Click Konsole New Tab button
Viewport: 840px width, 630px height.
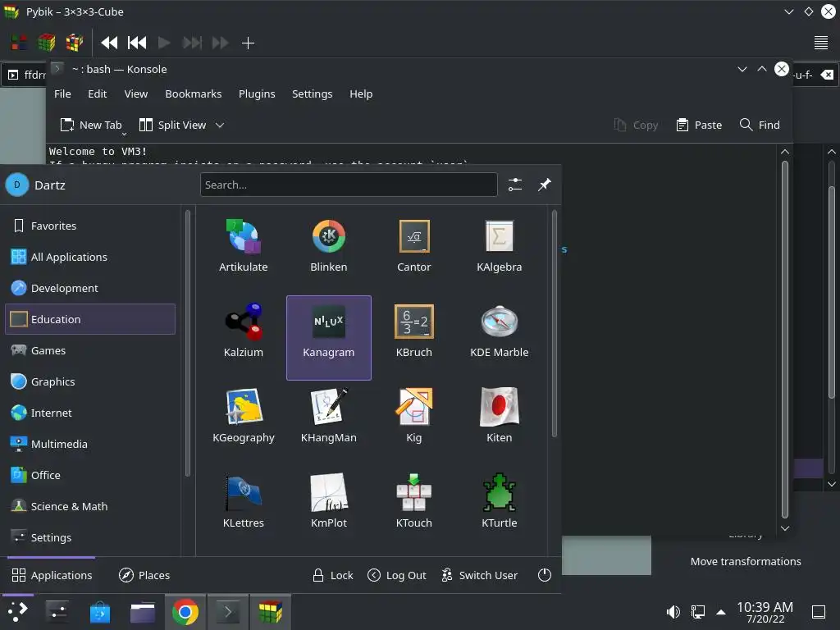pyautogui.click(x=91, y=125)
